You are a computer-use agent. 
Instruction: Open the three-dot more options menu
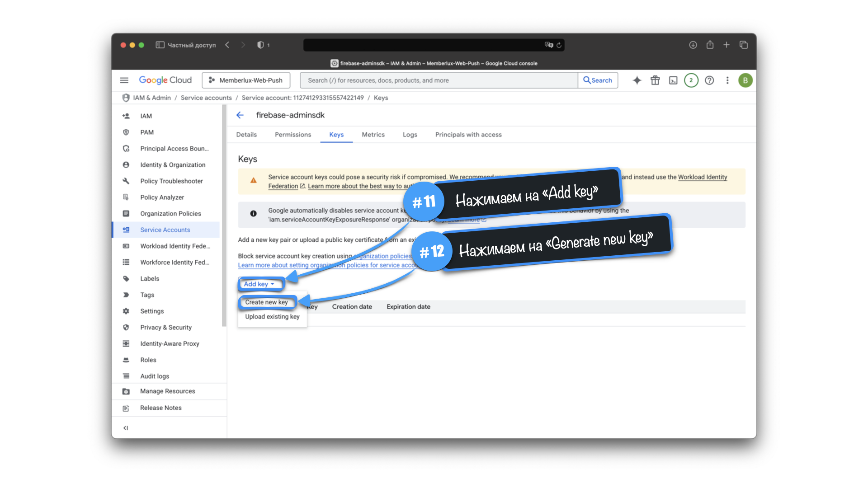[727, 80]
